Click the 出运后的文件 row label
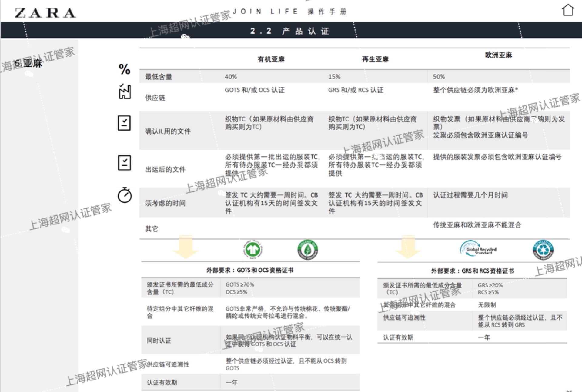The width and height of the screenshot is (582, 392). pyautogui.click(x=166, y=169)
